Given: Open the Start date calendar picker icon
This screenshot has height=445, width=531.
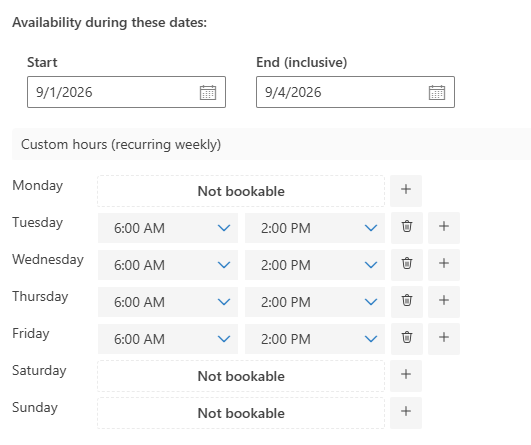Looking at the screenshot, I should coord(208,92).
